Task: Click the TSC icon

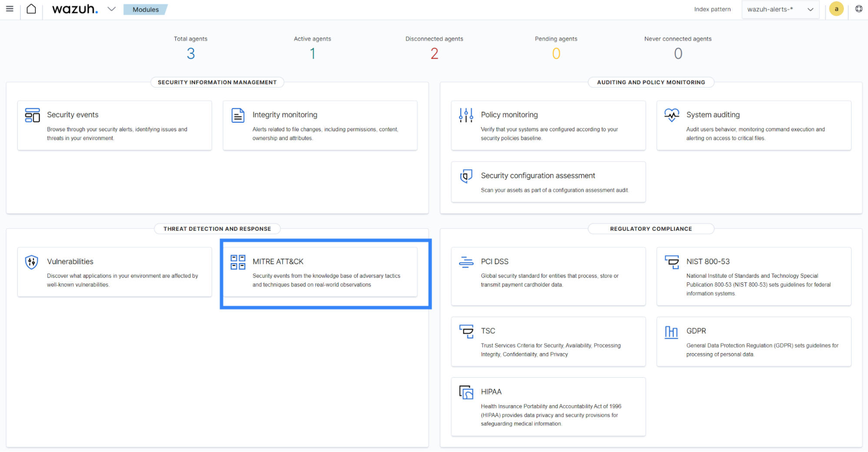Action: tap(466, 331)
